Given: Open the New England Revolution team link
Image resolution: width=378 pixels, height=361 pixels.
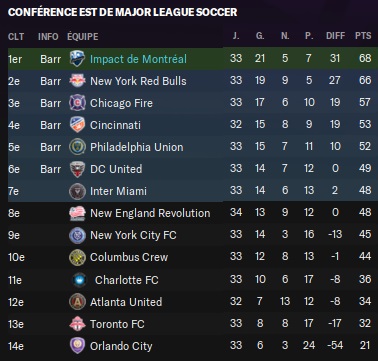Looking at the screenshot, I should point(150,213).
